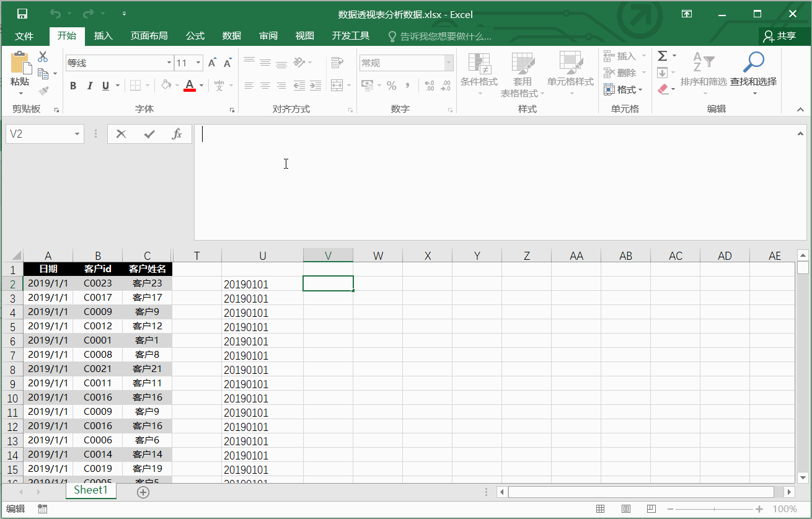
Task: Click the percent style icon
Action: (392, 86)
